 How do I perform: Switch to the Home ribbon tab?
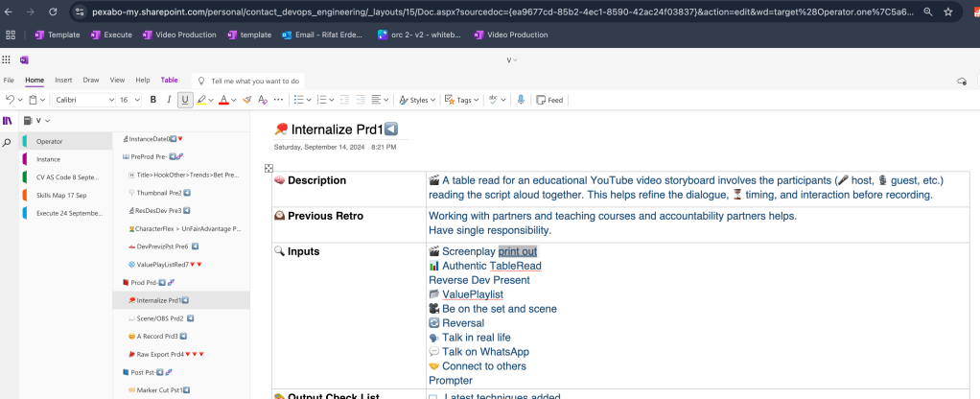pyautogui.click(x=35, y=80)
